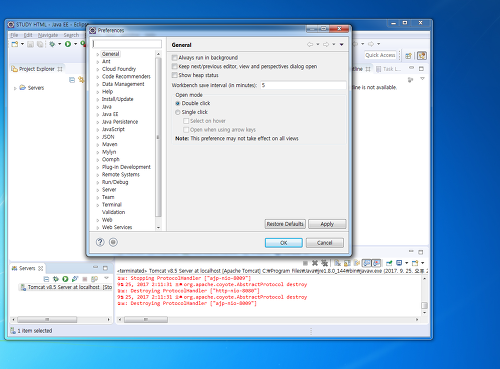Expand the Server tree node arrow
This screenshot has width=500, height=369.
coord(98,190)
